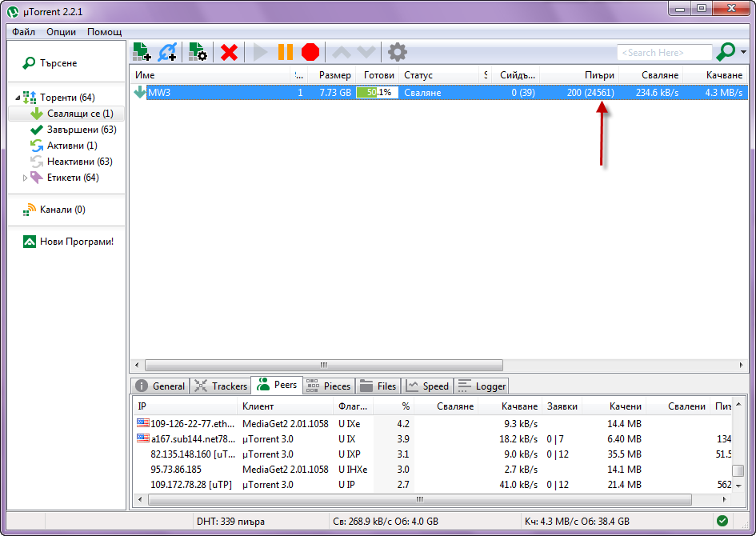Click the green search magnifier button
This screenshot has height=536, width=756.
click(726, 51)
